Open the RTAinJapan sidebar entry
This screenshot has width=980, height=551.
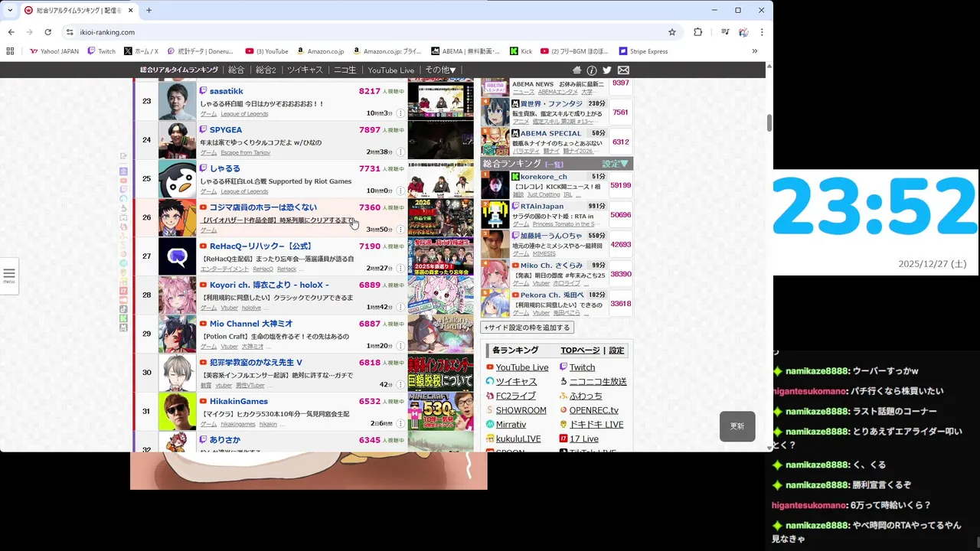pyautogui.click(x=542, y=207)
